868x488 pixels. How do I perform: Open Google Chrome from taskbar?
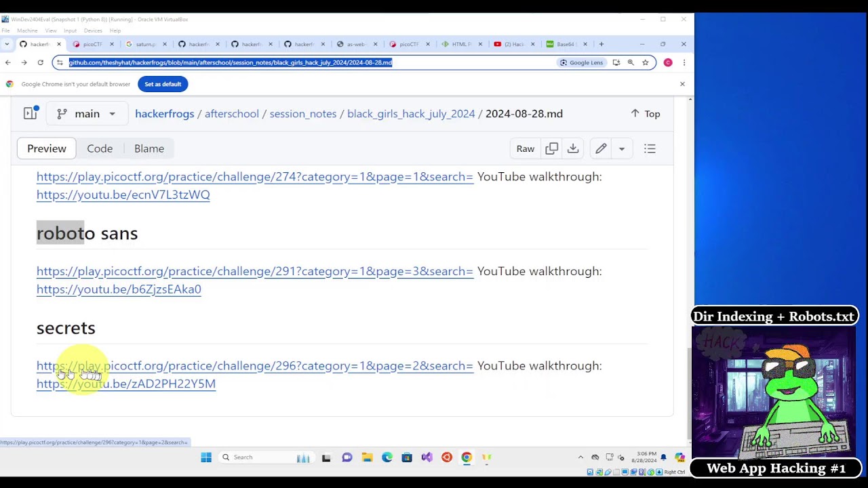click(x=467, y=457)
